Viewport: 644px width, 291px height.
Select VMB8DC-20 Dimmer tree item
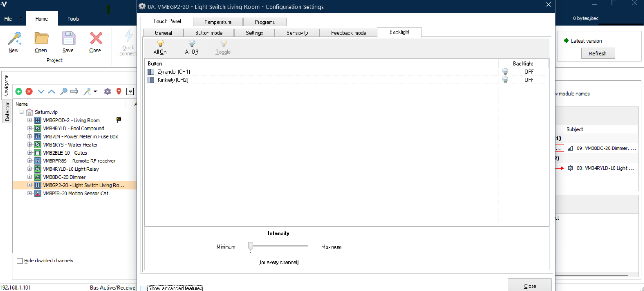click(64, 177)
